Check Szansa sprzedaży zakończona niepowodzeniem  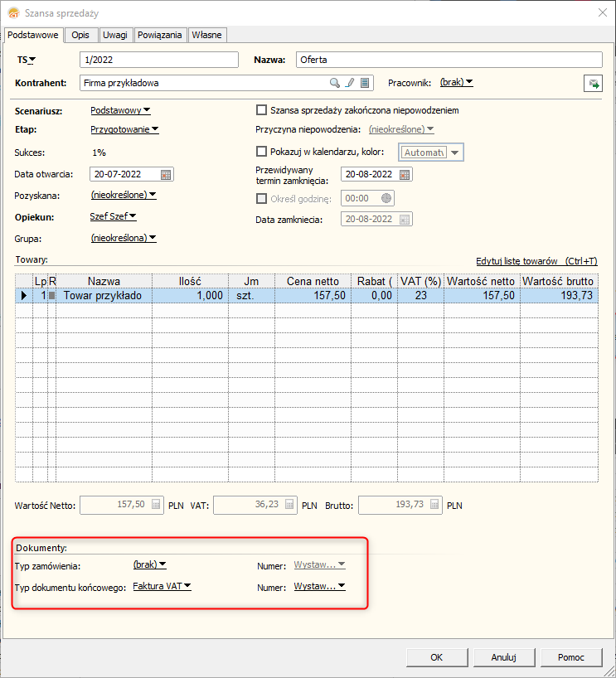[261, 110]
